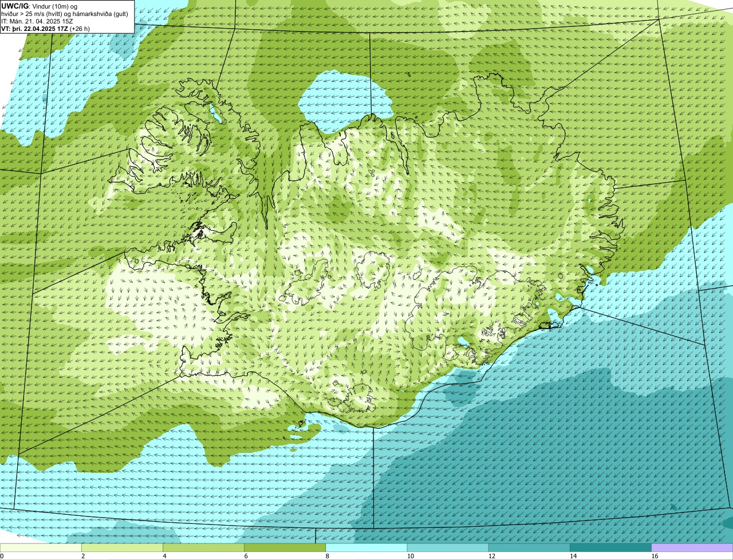Click the legend scale label "12"
Viewport: 733px width, 560px height.
(x=491, y=556)
